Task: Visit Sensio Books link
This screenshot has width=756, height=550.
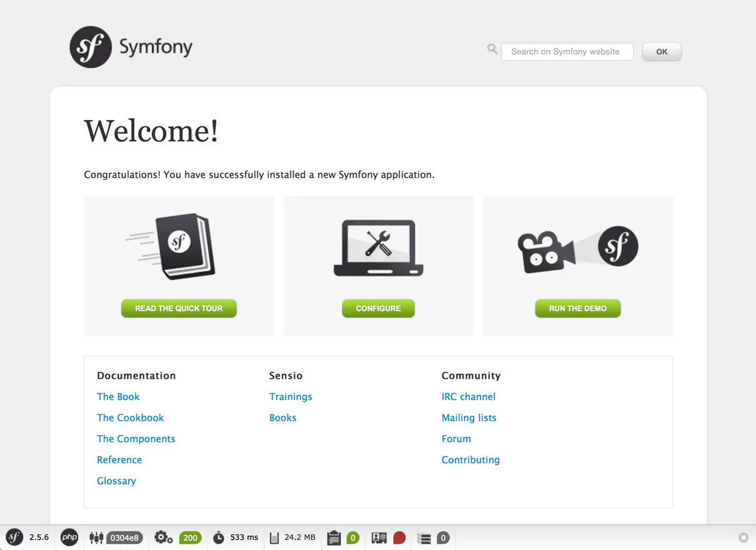Action: pyautogui.click(x=283, y=418)
